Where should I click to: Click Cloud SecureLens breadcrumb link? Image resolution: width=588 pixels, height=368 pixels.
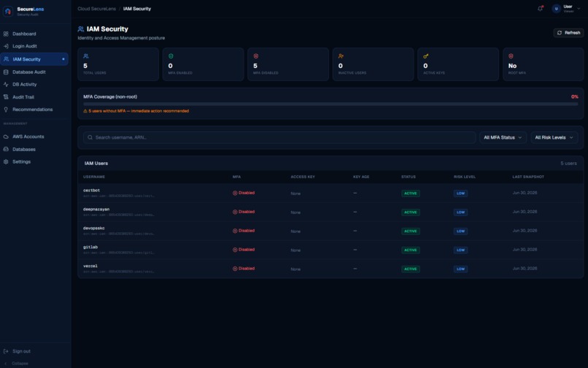pos(96,9)
